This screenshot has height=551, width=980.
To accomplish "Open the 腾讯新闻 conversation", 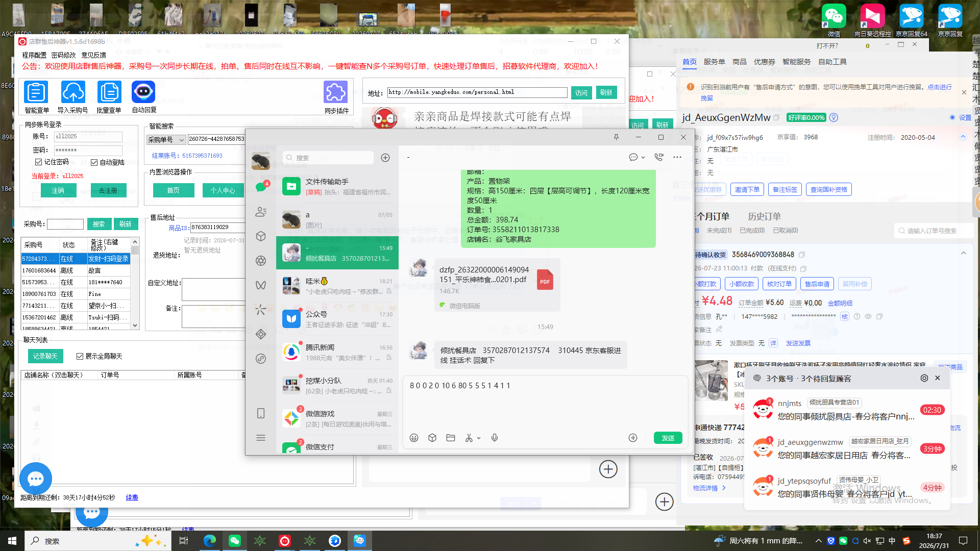I will (x=337, y=353).
